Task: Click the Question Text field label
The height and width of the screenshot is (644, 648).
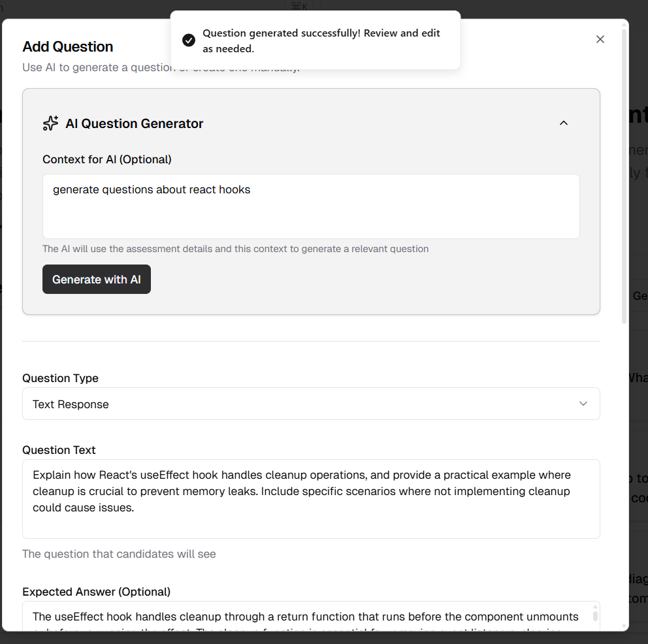Action: [59, 450]
